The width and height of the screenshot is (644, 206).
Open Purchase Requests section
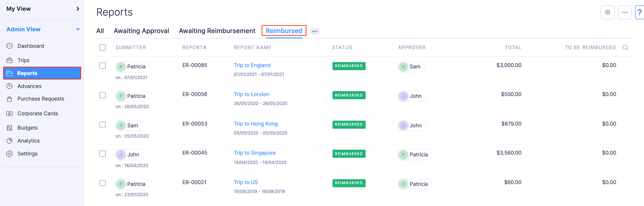pyautogui.click(x=41, y=99)
